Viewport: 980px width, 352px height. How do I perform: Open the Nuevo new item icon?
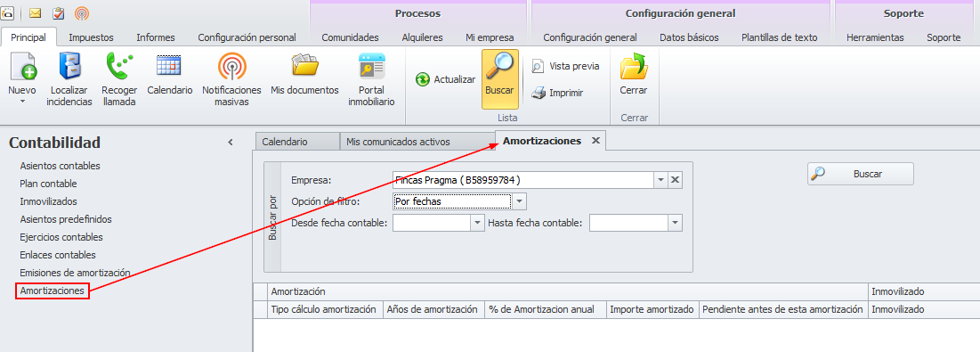pos(22,66)
